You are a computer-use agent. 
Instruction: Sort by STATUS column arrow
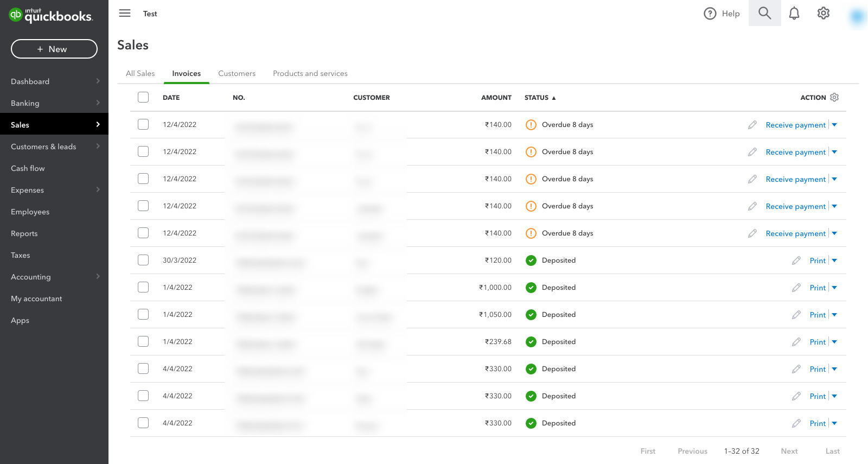554,98
